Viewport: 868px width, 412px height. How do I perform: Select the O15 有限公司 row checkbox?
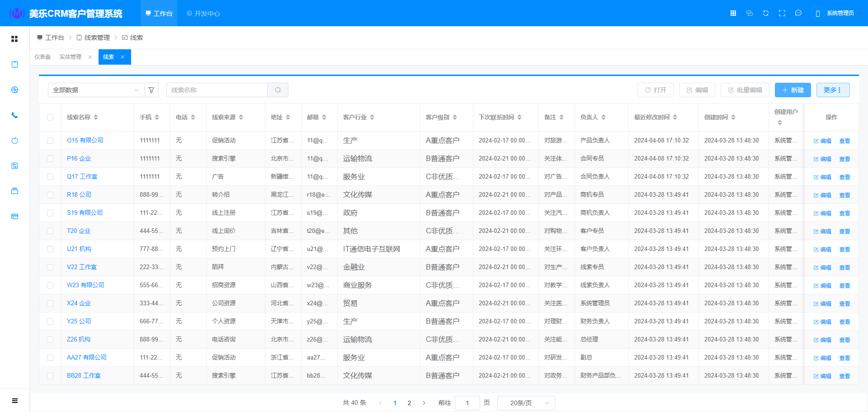point(50,141)
